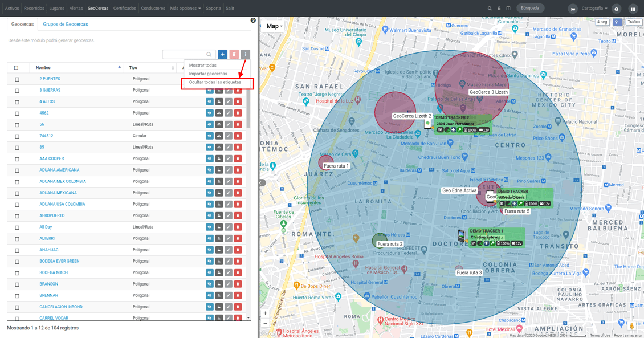Click the flag icon in the top bar

tap(573, 9)
